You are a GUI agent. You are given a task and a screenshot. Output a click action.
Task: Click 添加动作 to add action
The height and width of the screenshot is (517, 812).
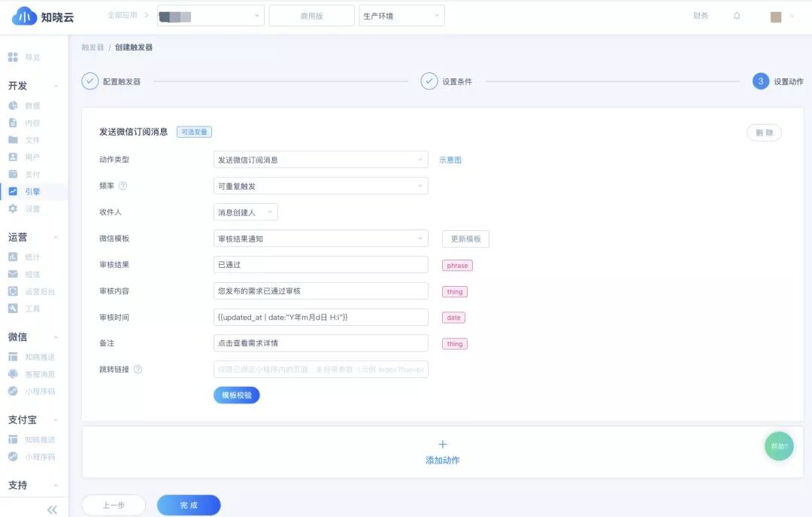[442, 461]
